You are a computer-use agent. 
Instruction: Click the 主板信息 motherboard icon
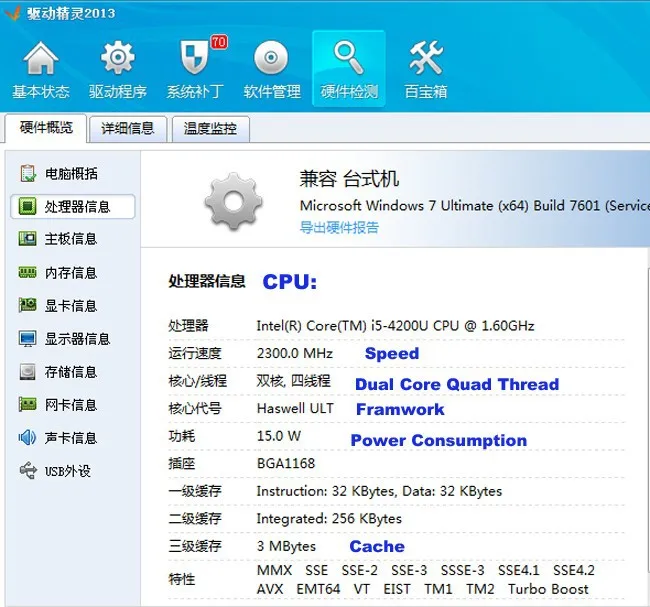[28, 239]
